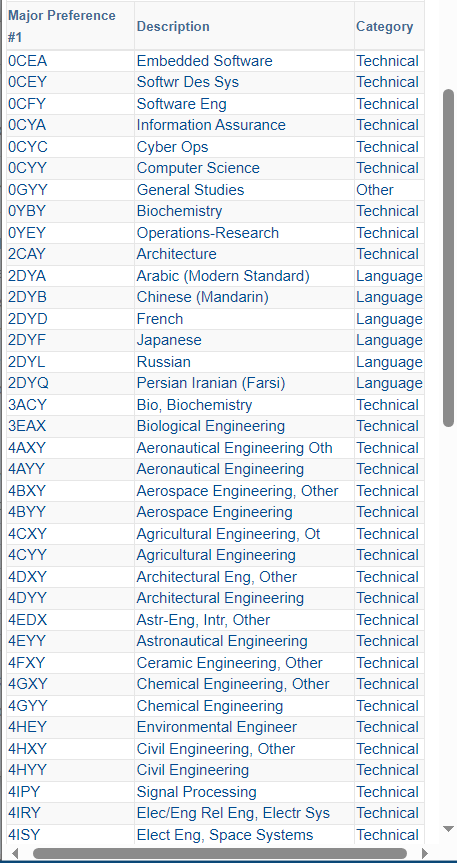
Task: Click the horizontal scrollbar thumb
Action: pyautogui.click(x=219, y=854)
